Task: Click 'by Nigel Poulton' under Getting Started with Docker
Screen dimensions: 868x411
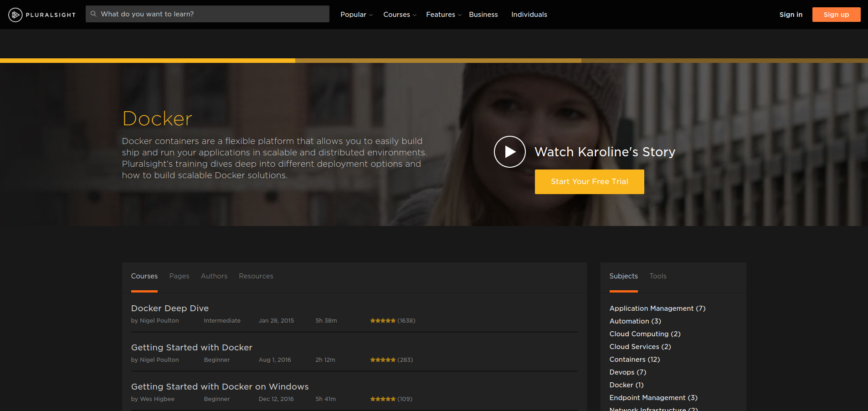Action: [155, 360]
